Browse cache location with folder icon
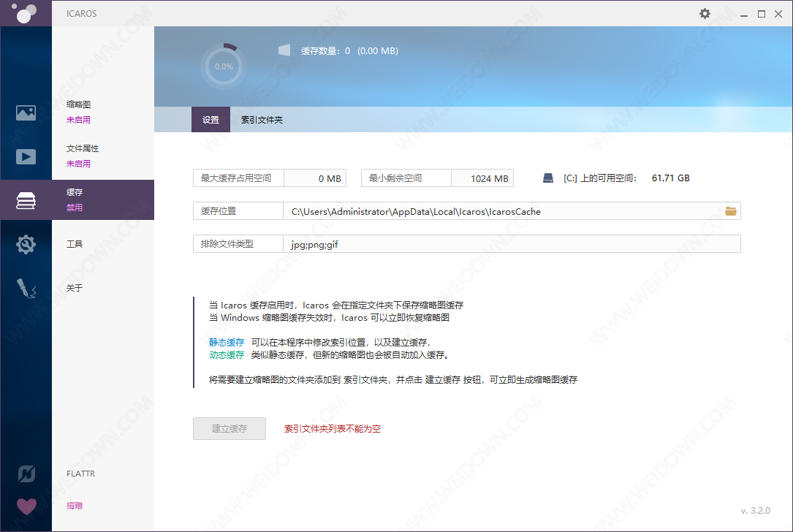The height and width of the screenshot is (532, 793). click(730, 211)
